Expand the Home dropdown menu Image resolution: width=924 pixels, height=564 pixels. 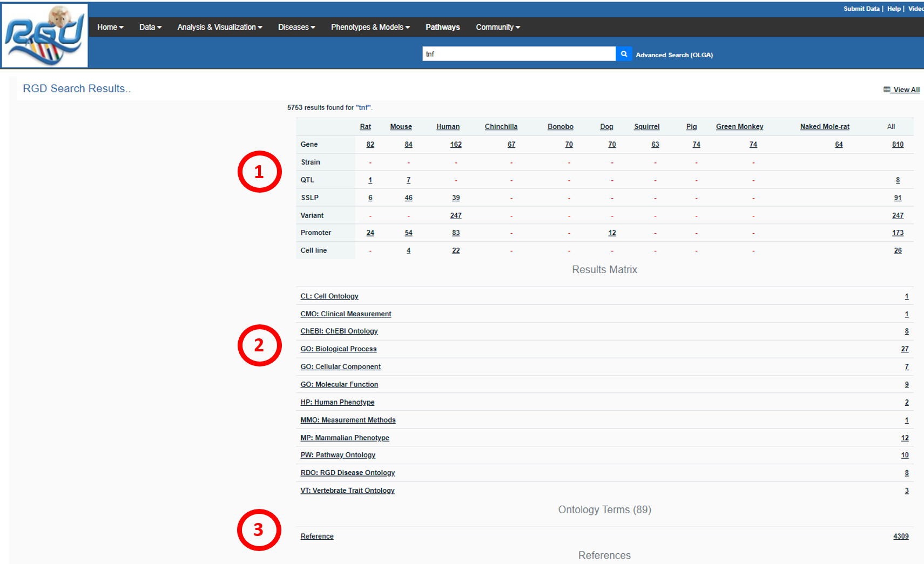(x=110, y=27)
